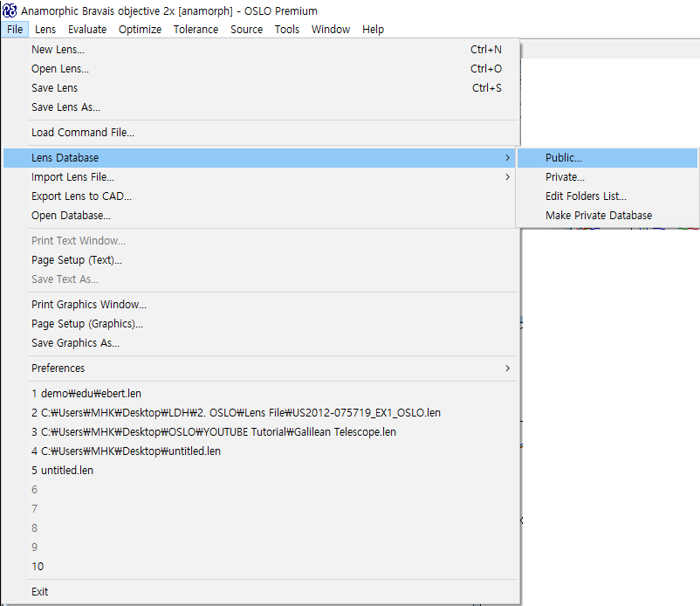Click Save Lens menu item
700x606 pixels.
[x=261, y=88]
